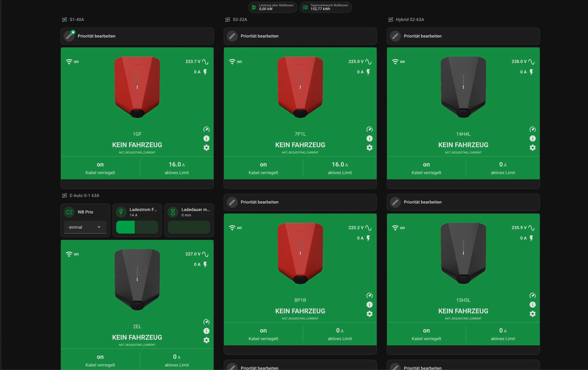Toggle 'Kabel verriegelt' on 15H5L card

tap(426, 334)
